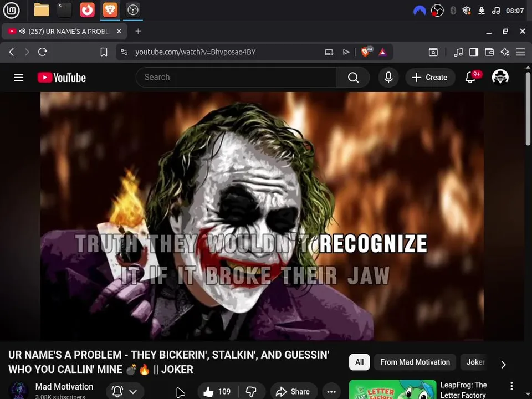Mute the tab via its speaker icon

tap(22, 31)
